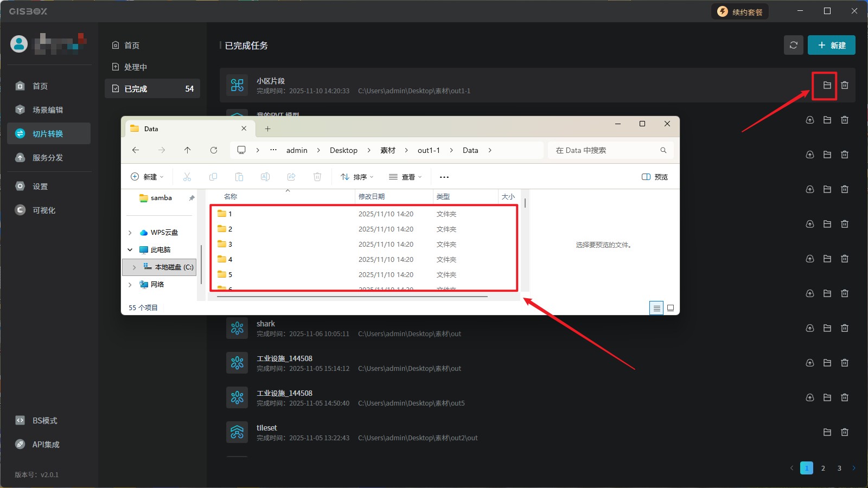
Task: Click the refresh button in File Explorer
Action: (214, 150)
